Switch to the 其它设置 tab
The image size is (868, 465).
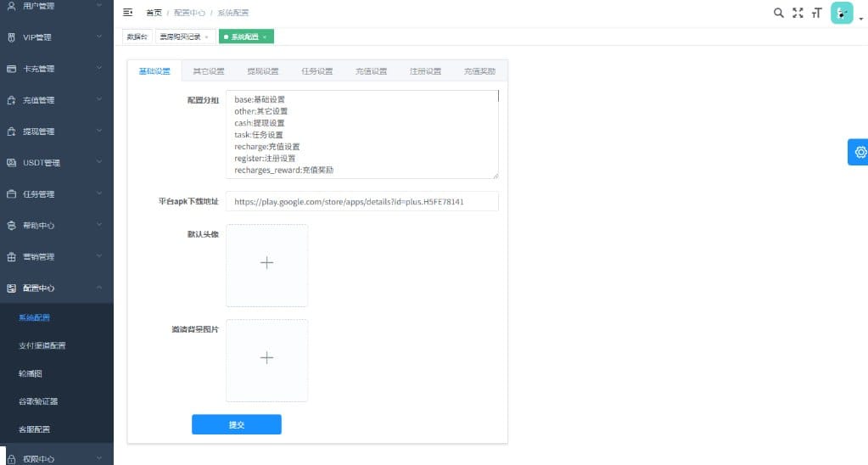click(x=209, y=71)
